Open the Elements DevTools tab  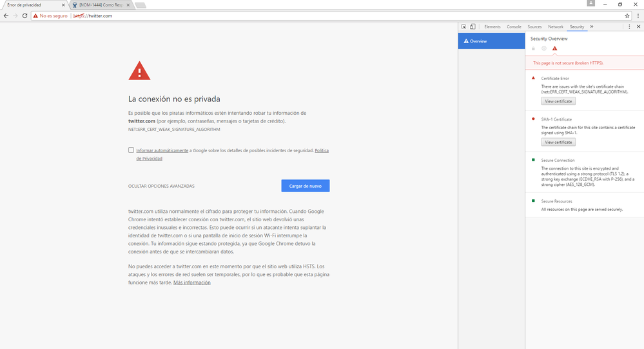[x=492, y=26]
